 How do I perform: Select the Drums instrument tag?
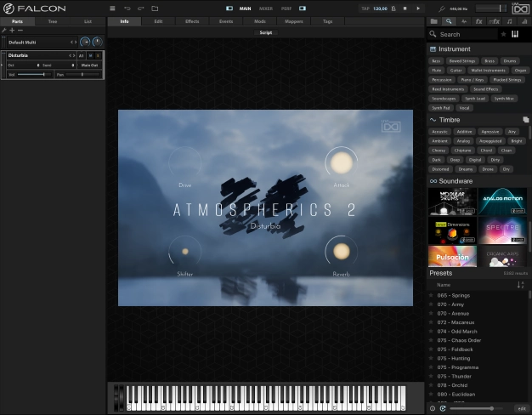click(x=510, y=60)
